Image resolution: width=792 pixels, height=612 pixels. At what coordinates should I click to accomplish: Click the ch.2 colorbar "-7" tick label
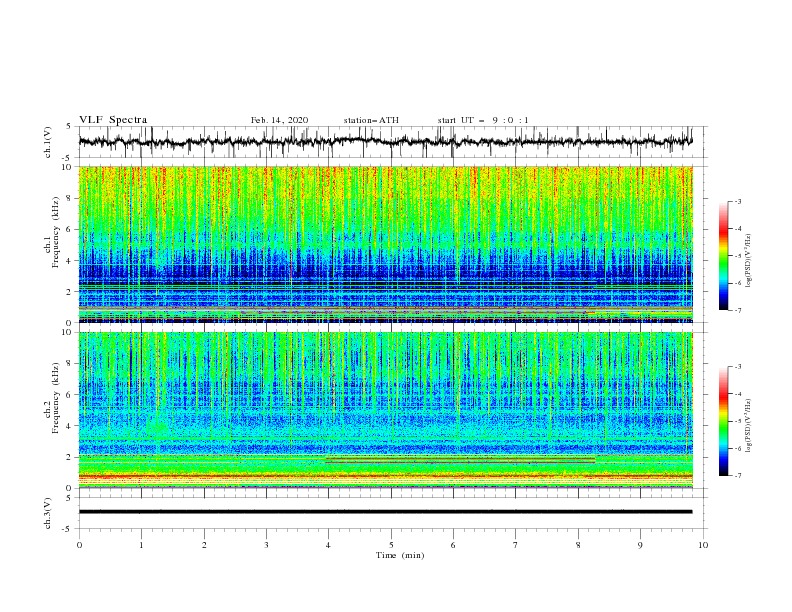738,476
